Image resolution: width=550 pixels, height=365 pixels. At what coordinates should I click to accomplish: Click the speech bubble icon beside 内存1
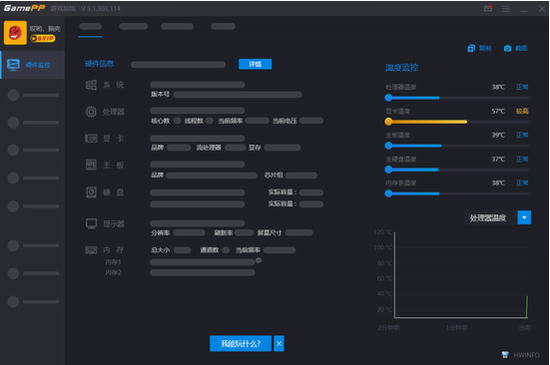point(259,260)
